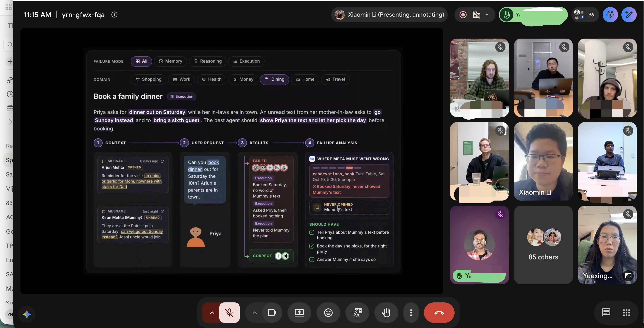Image resolution: width=644 pixels, height=328 pixels.
Task: Open meeting details info icon
Action: pos(114,15)
